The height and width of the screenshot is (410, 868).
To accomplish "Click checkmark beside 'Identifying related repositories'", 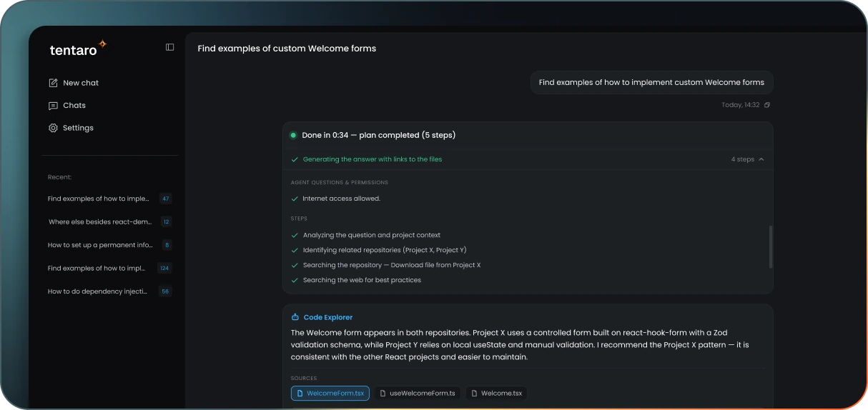I will (295, 250).
